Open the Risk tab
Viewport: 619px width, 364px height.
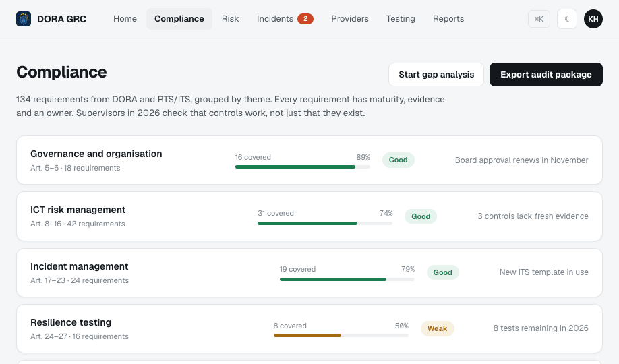tap(230, 19)
